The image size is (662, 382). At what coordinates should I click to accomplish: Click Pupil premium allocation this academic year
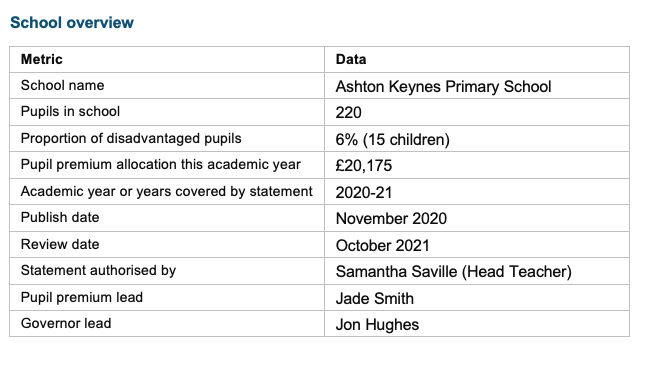click(161, 165)
